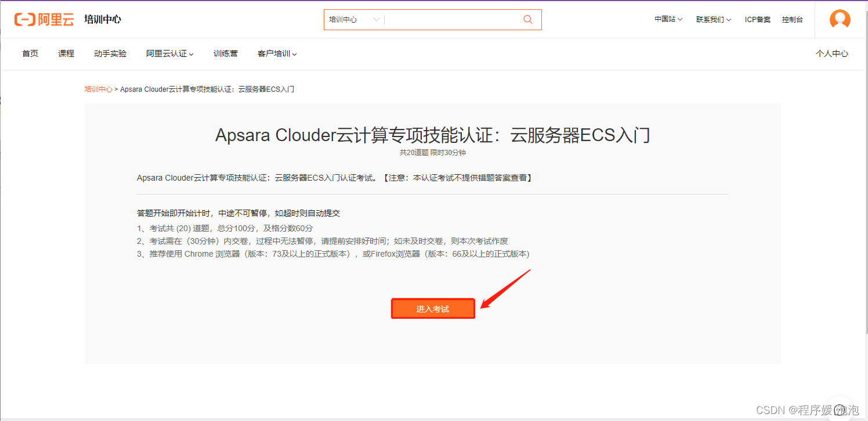Click the exam title heading text
Screen dimensions: 868x421
[433, 135]
